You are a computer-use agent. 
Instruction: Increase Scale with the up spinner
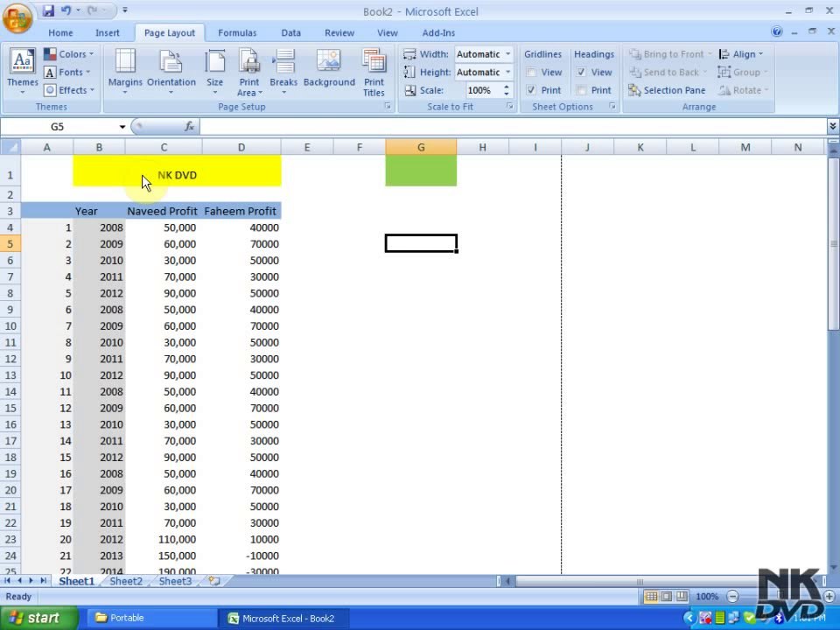coord(507,87)
